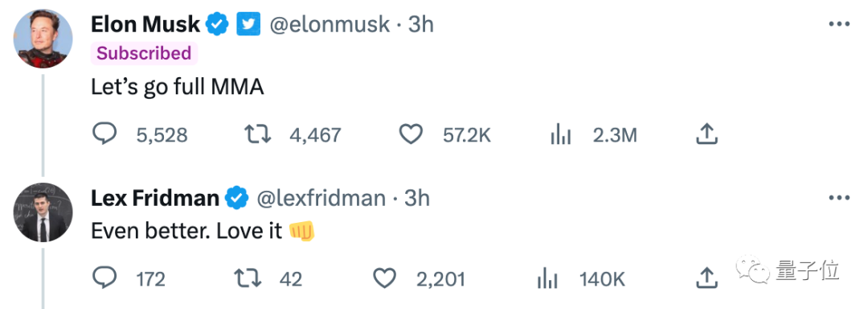Open Lex Fridman's profile picture
The height and width of the screenshot is (309, 868).
pyautogui.click(x=43, y=212)
